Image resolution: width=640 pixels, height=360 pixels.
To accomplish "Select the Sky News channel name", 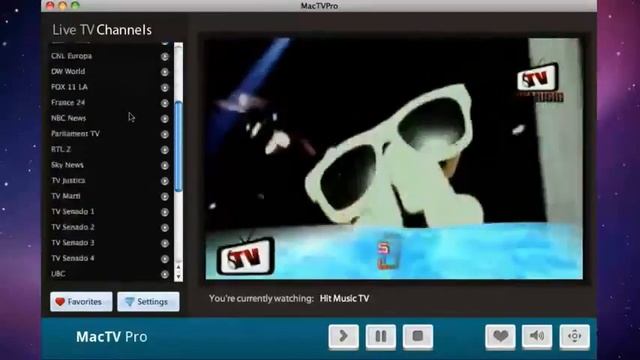I will point(67,165).
